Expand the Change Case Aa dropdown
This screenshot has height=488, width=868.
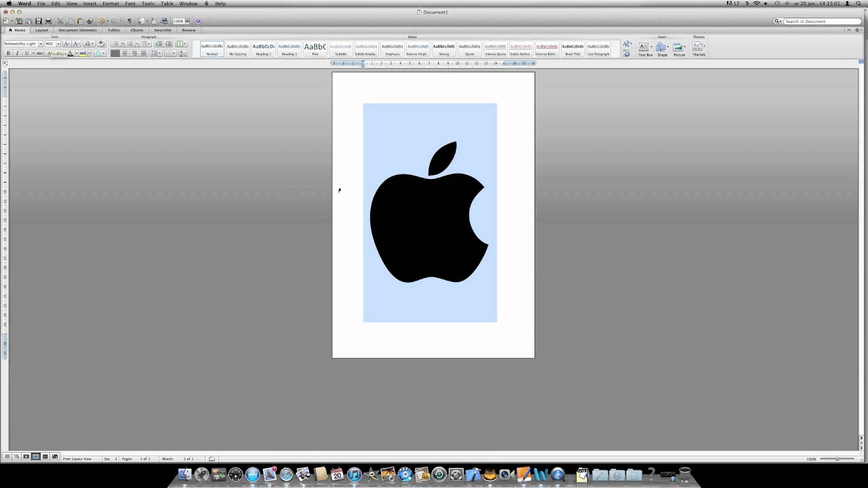(89, 43)
